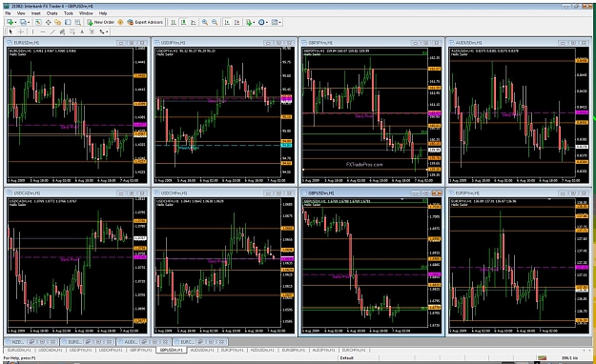Open the File menu

tap(8, 13)
